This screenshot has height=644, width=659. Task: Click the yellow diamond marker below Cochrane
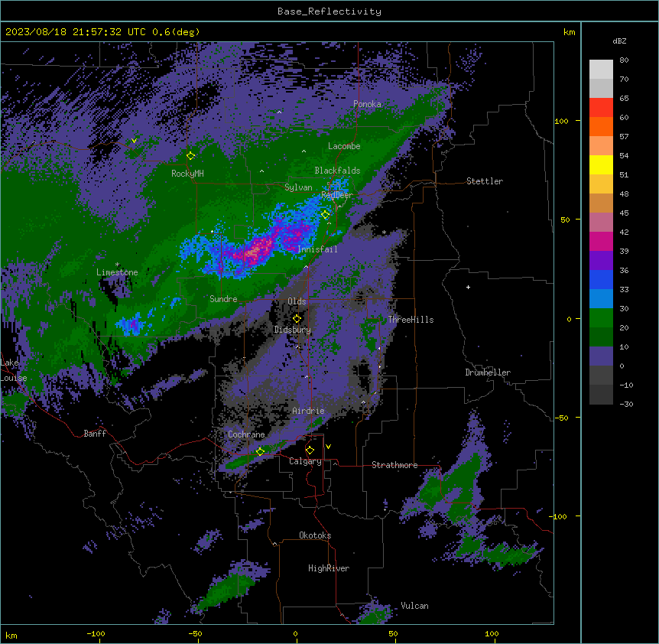point(260,451)
